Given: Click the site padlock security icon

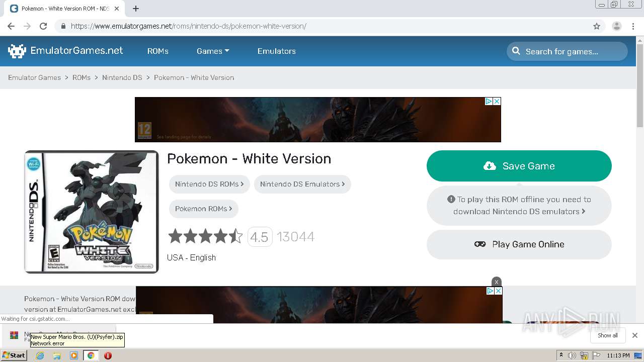Looking at the screenshot, I should click(63, 26).
